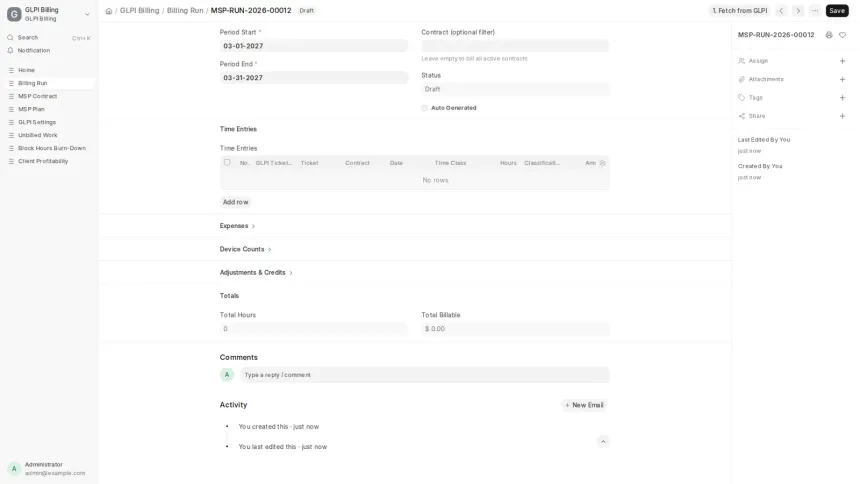Click the comment reply input box
The image size is (860, 484).
[x=425, y=375]
